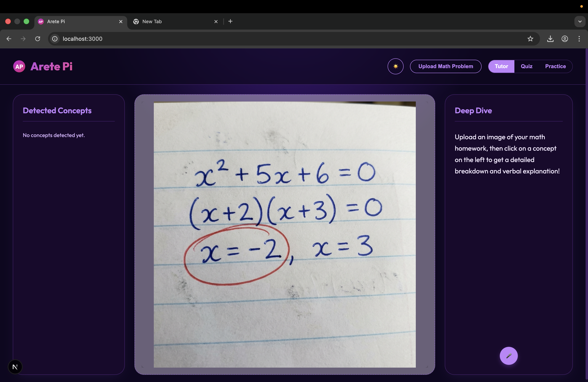The image size is (588, 382).
Task: View site information icon
Action: coord(55,39)
